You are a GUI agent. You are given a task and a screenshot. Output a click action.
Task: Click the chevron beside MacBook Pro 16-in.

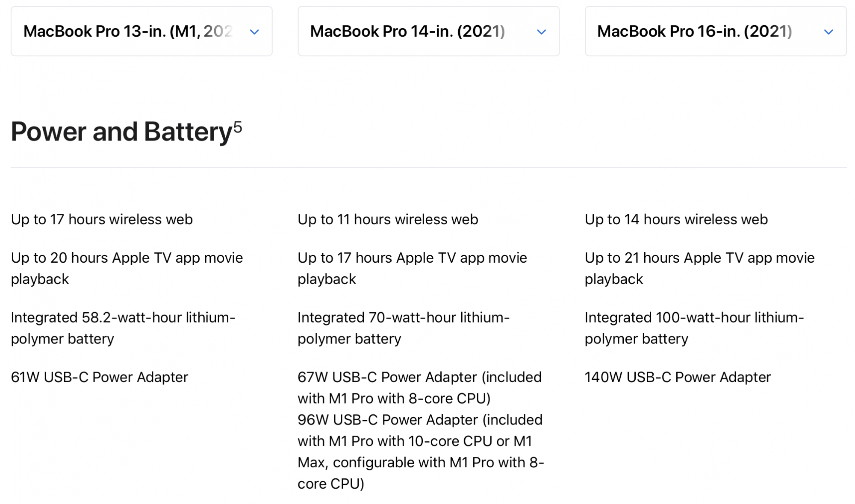[x=828, y=32]
